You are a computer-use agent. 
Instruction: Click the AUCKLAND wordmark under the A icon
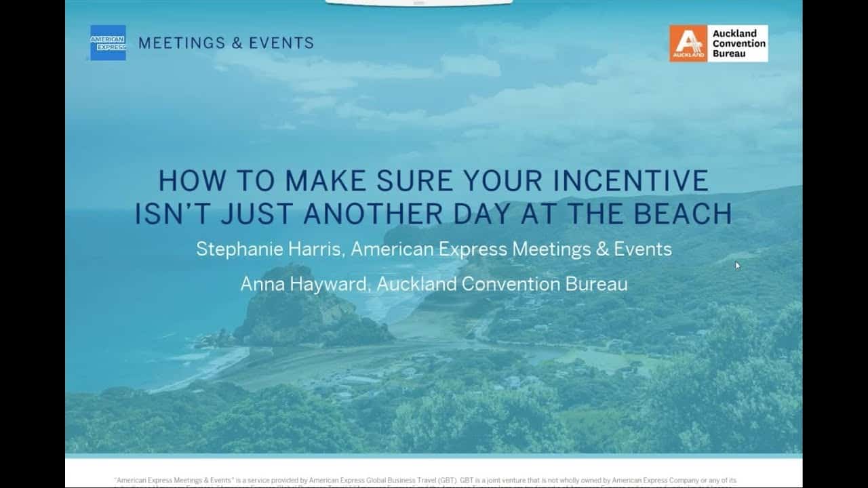[x=688, y=55]
